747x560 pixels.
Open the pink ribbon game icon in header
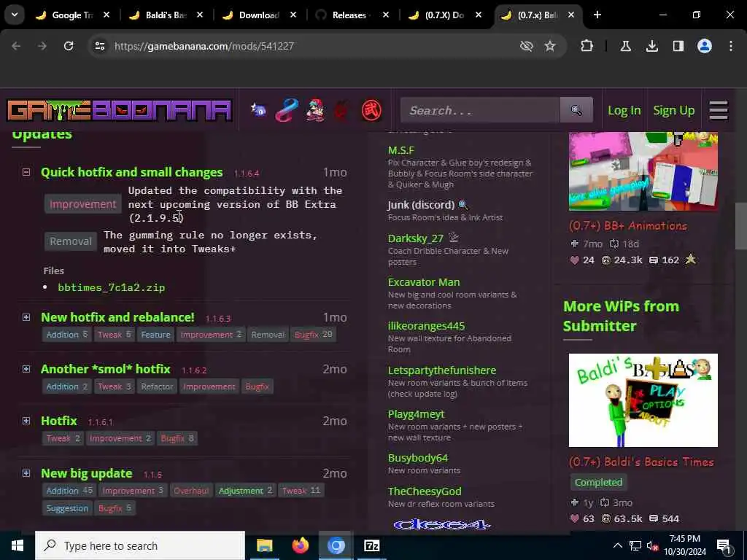click(287, 110)
